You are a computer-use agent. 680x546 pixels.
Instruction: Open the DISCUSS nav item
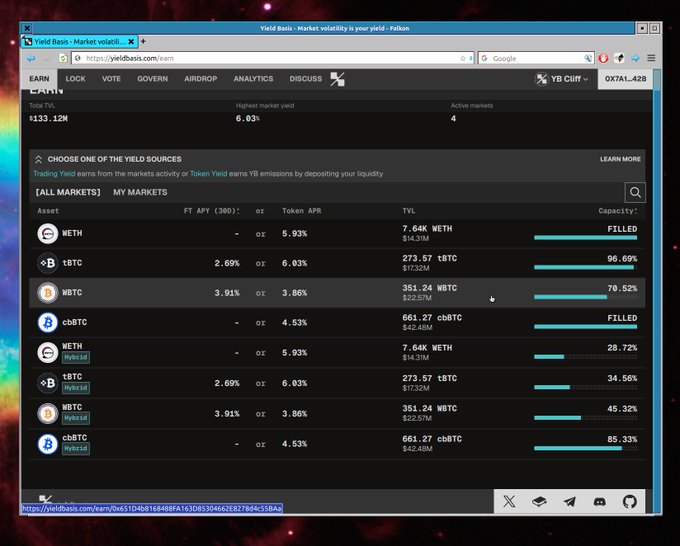tap(306, 79)
